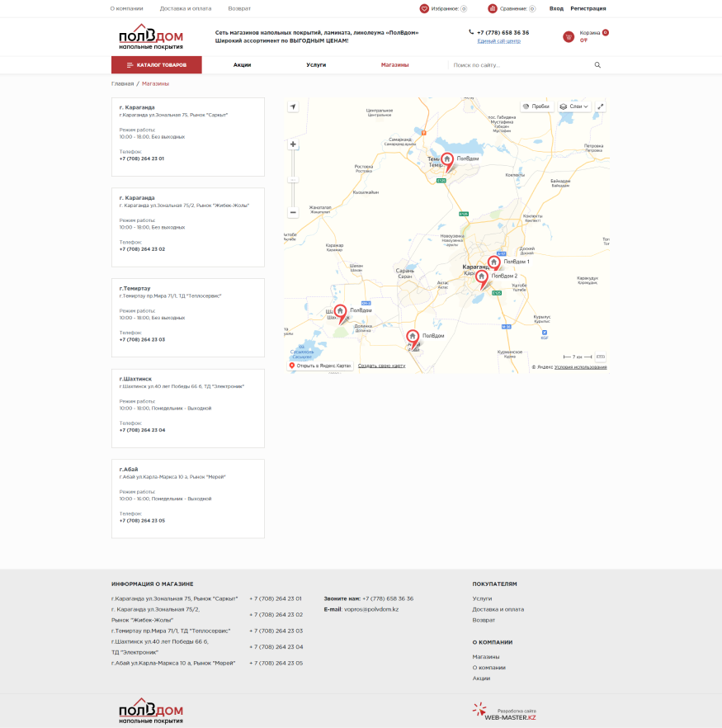Select the Абай store card
This screenshot has height=728, width=722.
[x=188, y=499]
